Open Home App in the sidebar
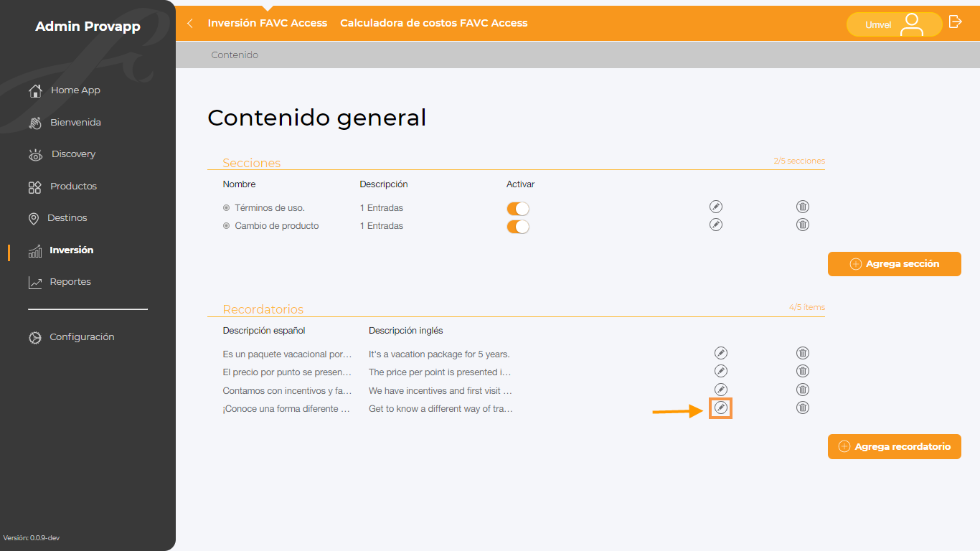980x551 pixels. pos(65,90)
